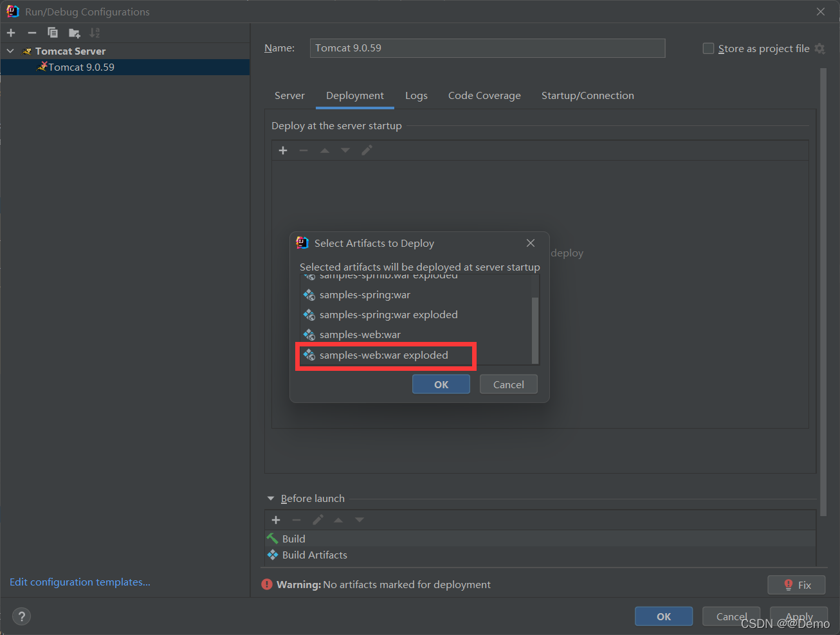Move deployment item up arrow
Image resolution: width=840 pixels, height=635 pixels.
325,150
